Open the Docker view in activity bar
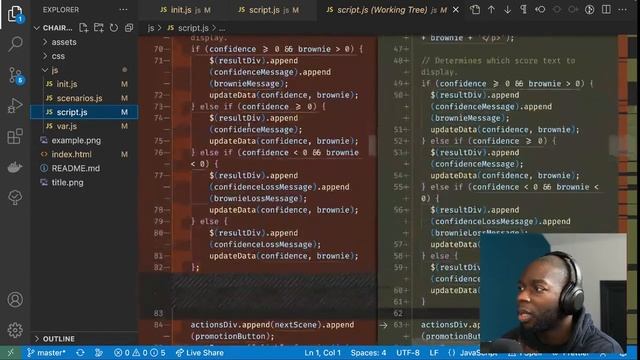The height and width of the screenshot is (360, 640). point(15,167)
